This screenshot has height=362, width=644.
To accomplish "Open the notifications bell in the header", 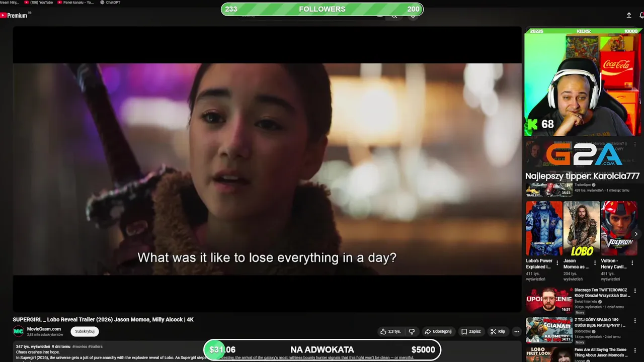I will (641, 16).
